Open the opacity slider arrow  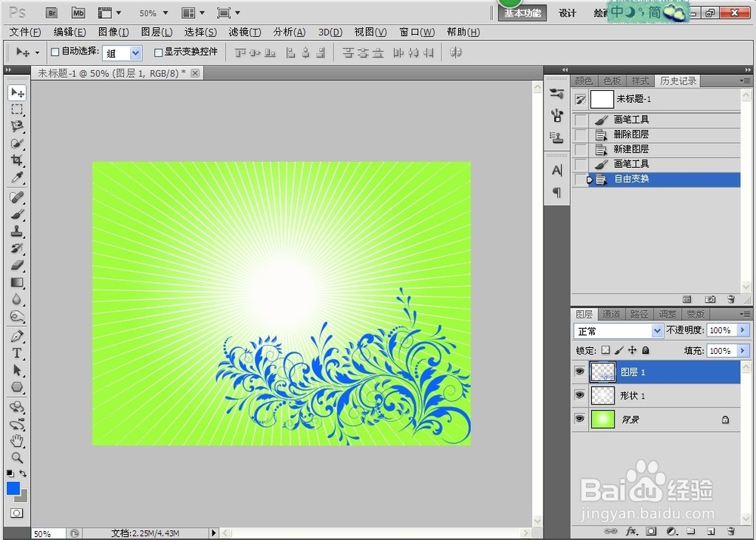tap(743, 331)
